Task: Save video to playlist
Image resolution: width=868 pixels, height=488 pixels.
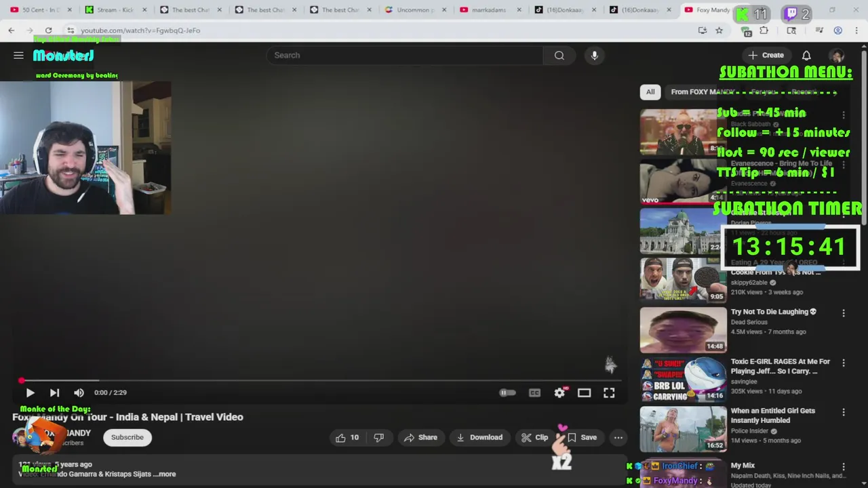Action: [582, 437]
